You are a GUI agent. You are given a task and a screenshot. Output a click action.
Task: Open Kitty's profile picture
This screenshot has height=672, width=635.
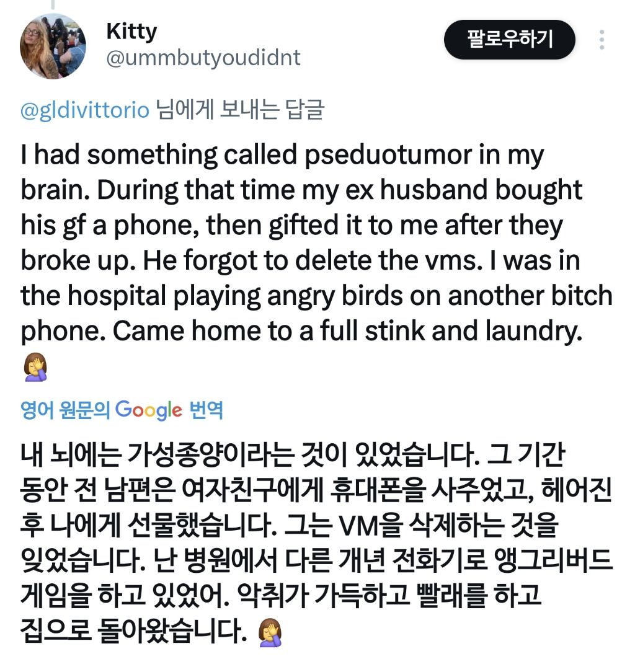(x=53, y=45)
